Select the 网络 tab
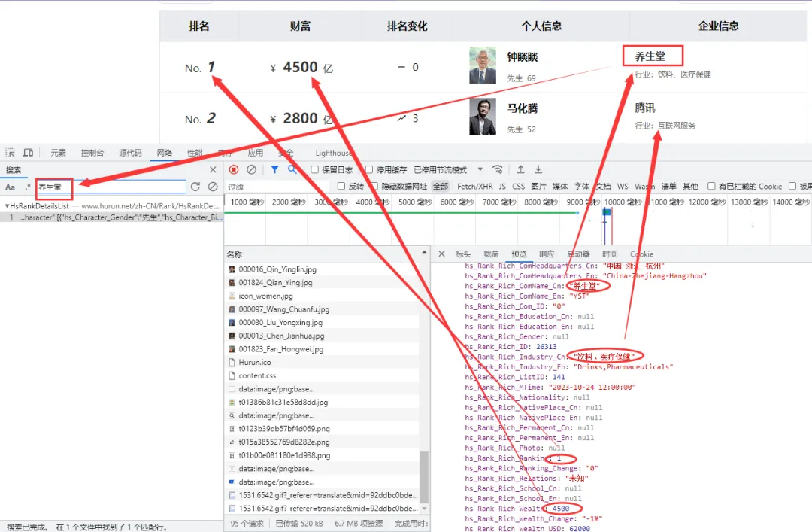 coord(164,153)
